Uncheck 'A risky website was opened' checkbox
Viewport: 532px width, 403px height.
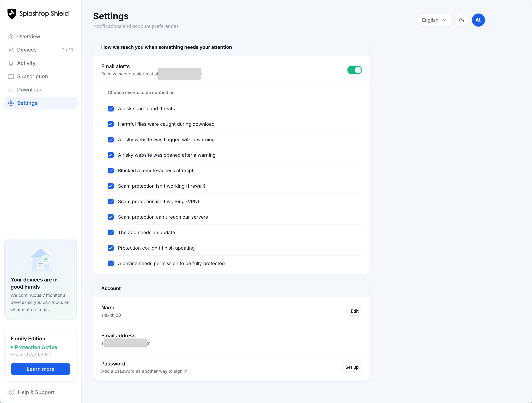pos(111,155)
